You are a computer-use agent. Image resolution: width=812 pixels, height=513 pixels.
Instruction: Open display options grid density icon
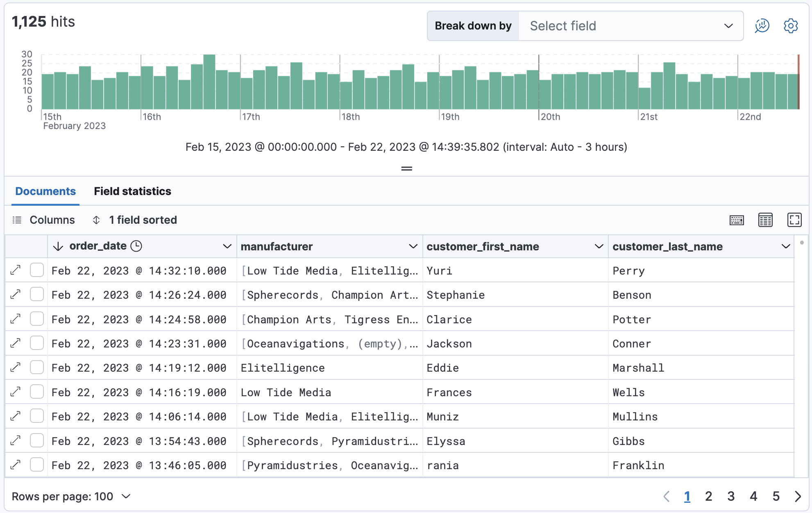click(x=765, y=220)
